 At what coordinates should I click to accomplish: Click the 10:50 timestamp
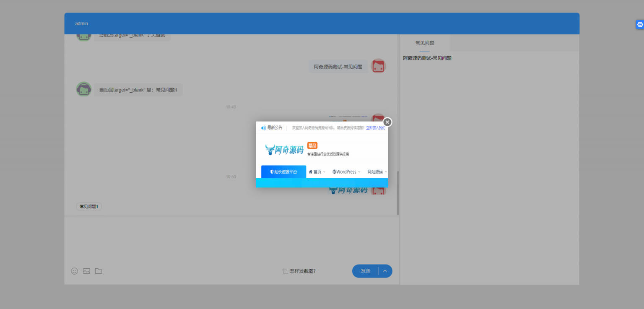231,177
